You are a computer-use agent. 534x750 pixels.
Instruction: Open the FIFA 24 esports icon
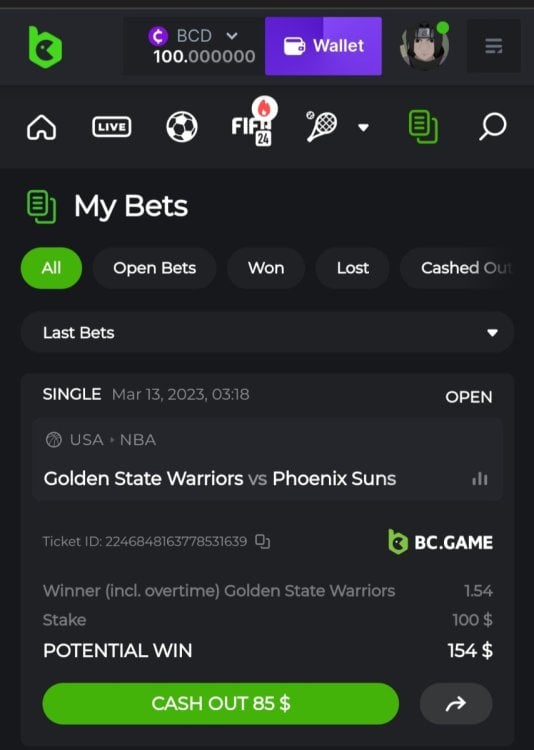click(253, 122)
